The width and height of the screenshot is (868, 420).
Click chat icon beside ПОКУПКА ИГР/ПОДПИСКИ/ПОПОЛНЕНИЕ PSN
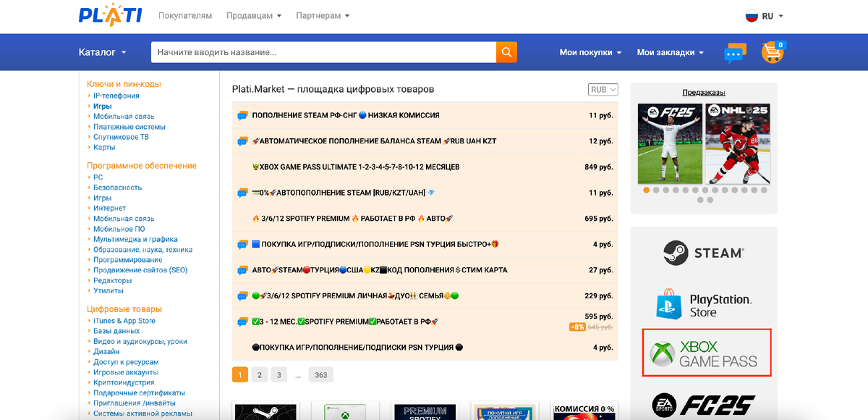tap(243, 244)
